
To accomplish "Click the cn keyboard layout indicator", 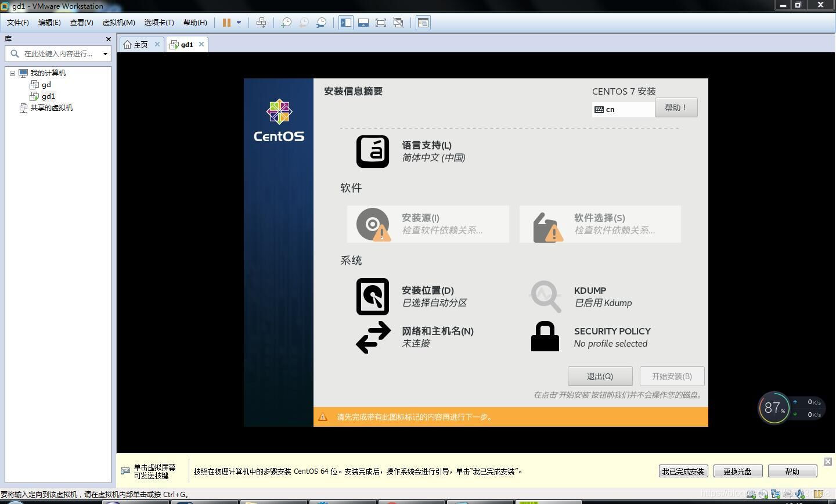I will (624, 109).
